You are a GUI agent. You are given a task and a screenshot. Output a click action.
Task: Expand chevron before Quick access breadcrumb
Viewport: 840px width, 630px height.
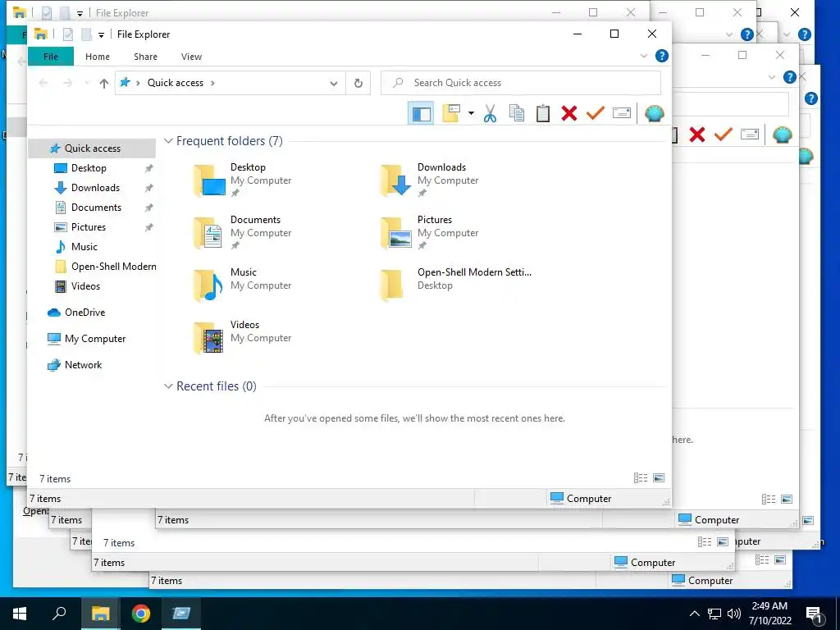[x=138, y=83]
